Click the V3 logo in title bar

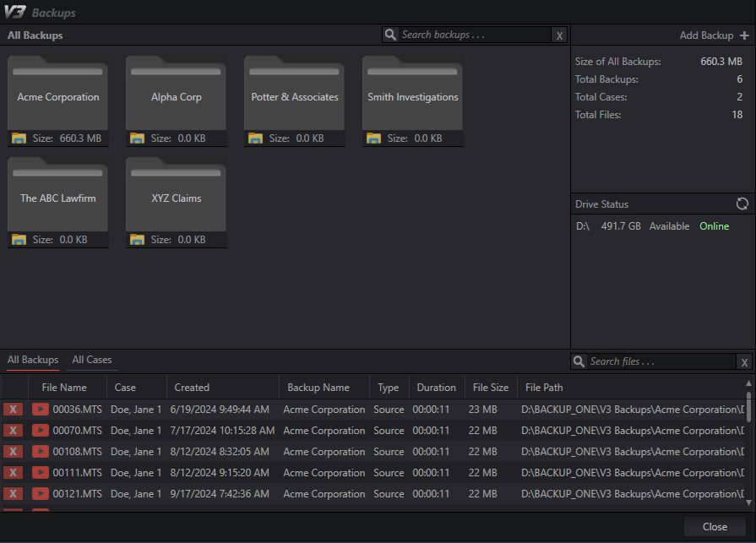tap(14, 12)
